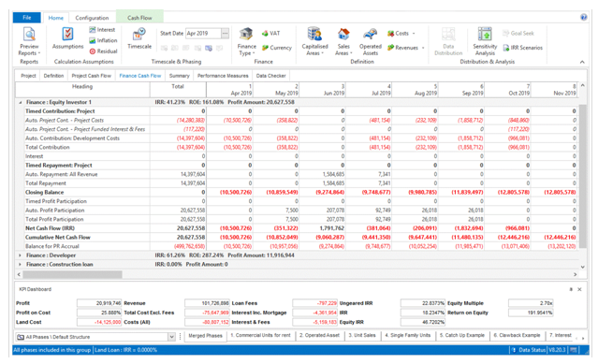598x364 pixels.
Task: Switch to the Configuration ribbon tab
Action: coord(92,18)
